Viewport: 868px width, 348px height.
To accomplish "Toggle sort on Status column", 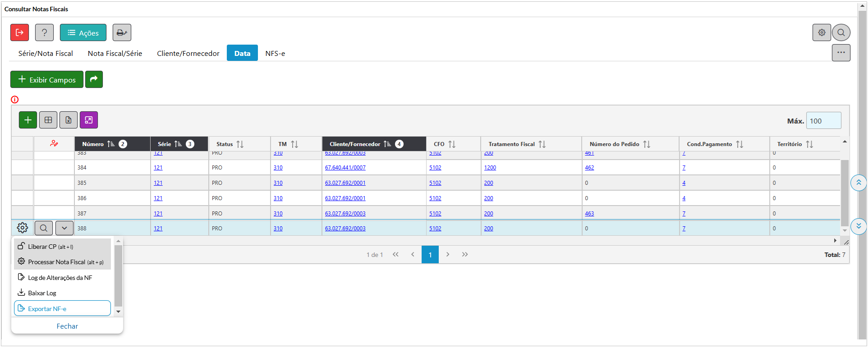I will [240, 144].
